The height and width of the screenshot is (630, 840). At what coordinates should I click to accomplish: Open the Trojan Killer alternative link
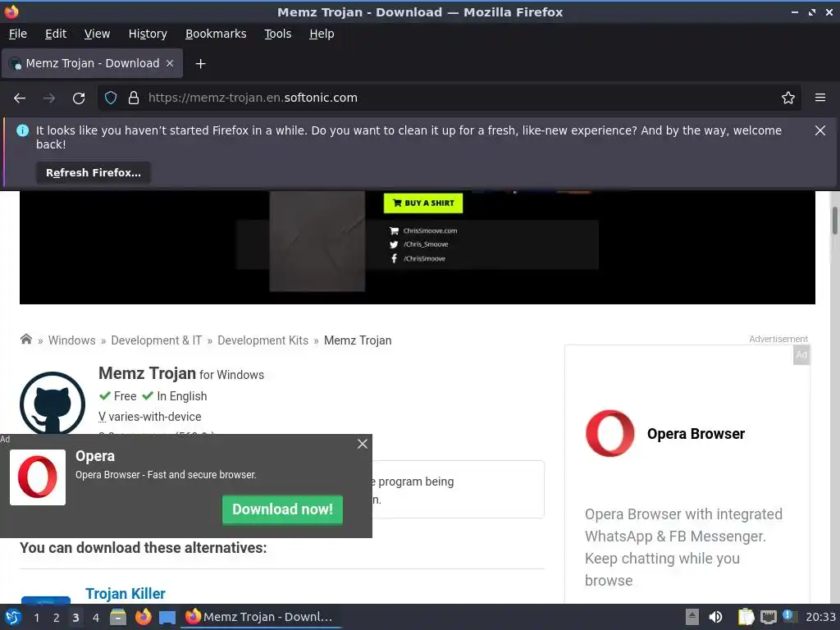tap(126, 594)
